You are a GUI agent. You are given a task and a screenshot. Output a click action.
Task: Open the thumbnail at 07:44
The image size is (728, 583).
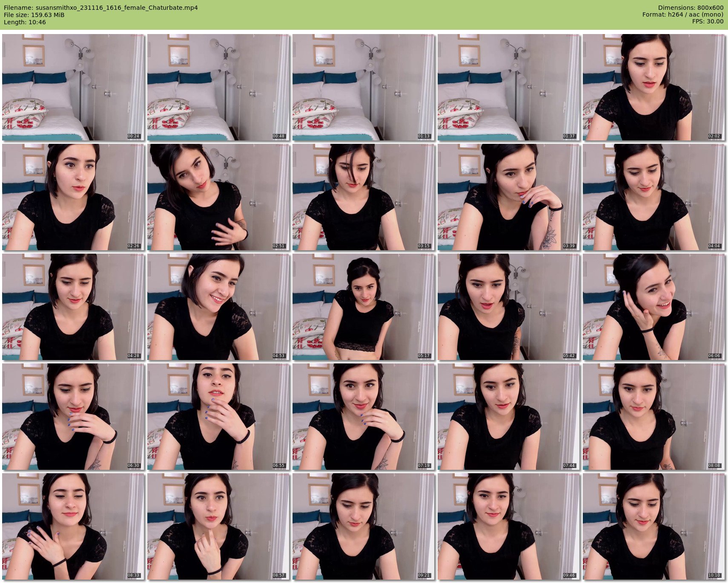[x=509, y=417]
